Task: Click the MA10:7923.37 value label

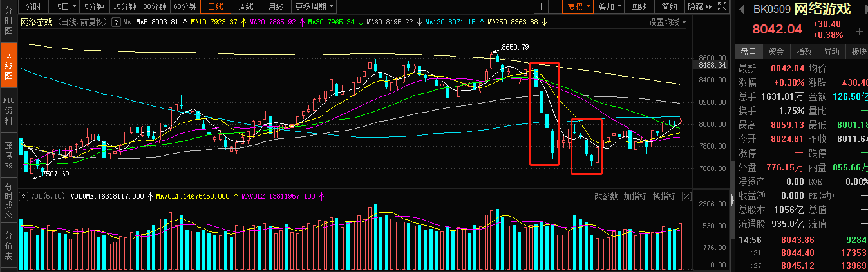Action: tap(214, 22)
